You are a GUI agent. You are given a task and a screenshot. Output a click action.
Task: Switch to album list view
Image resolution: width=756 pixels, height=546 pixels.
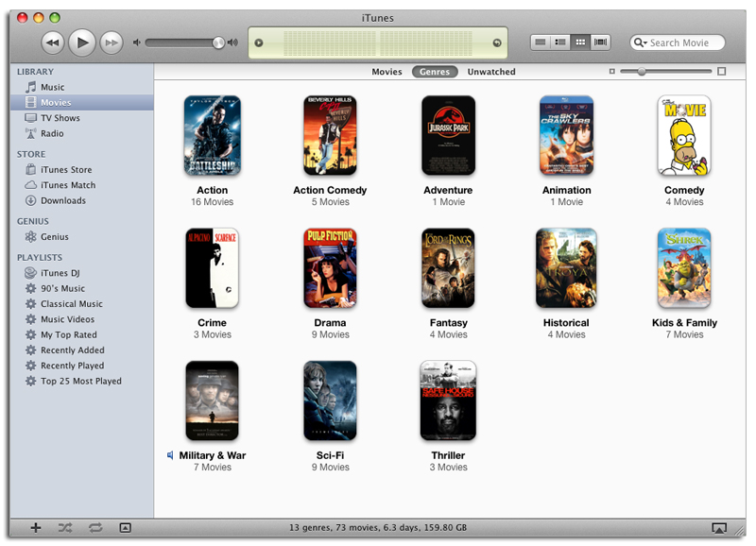[560, 43]
